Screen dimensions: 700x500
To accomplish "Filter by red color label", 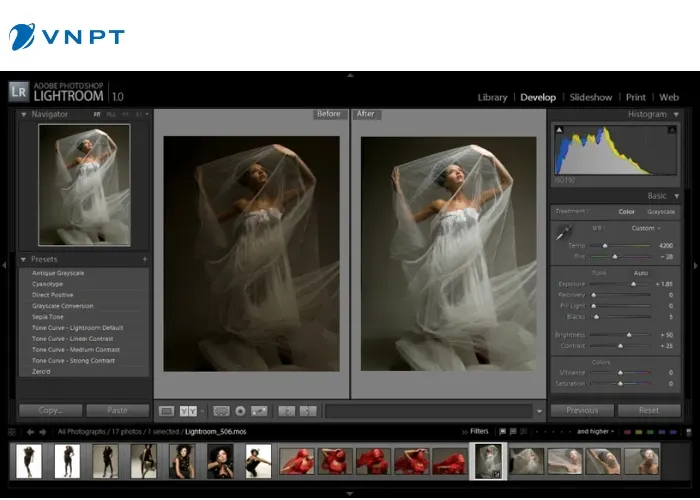I will coord(627,432).
